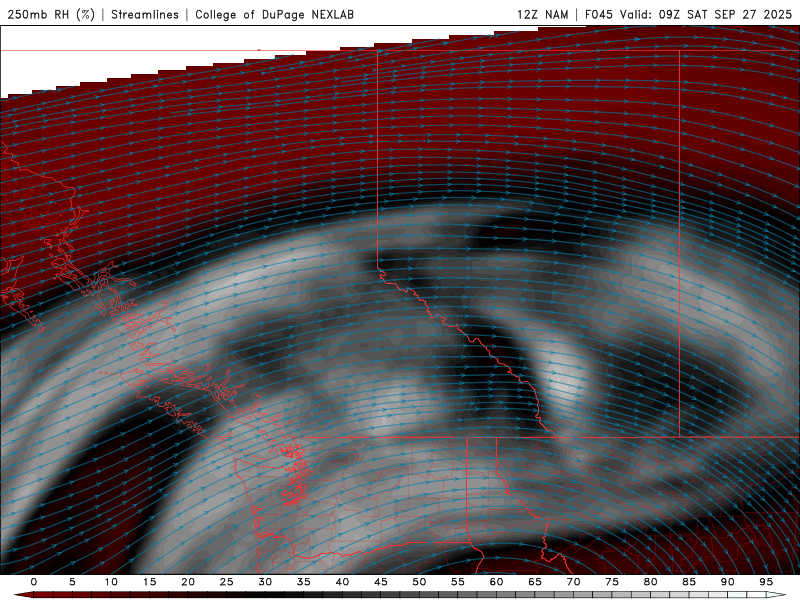Click the 'F045' forecast hour label
This screenshot has width=800, height=600.
598,14
